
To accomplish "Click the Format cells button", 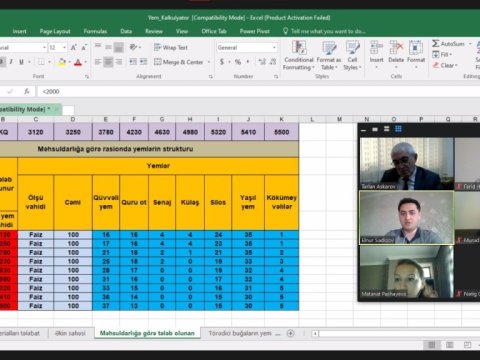I will (x=416, y=55).
